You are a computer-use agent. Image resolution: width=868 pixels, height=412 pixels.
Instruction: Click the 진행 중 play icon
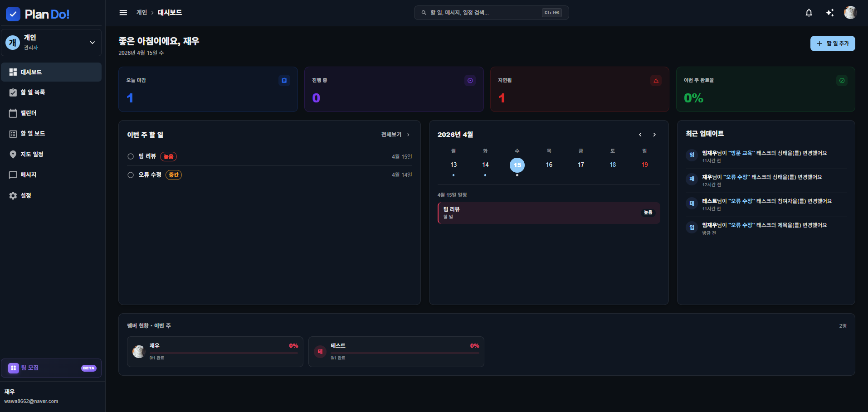[470, 80]
